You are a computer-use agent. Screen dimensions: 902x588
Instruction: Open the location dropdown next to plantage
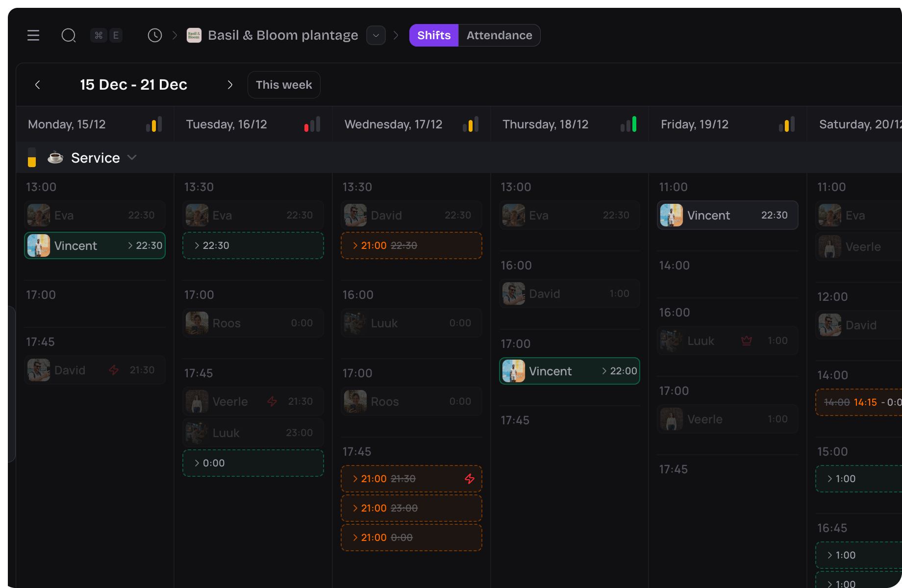[376, 35]
